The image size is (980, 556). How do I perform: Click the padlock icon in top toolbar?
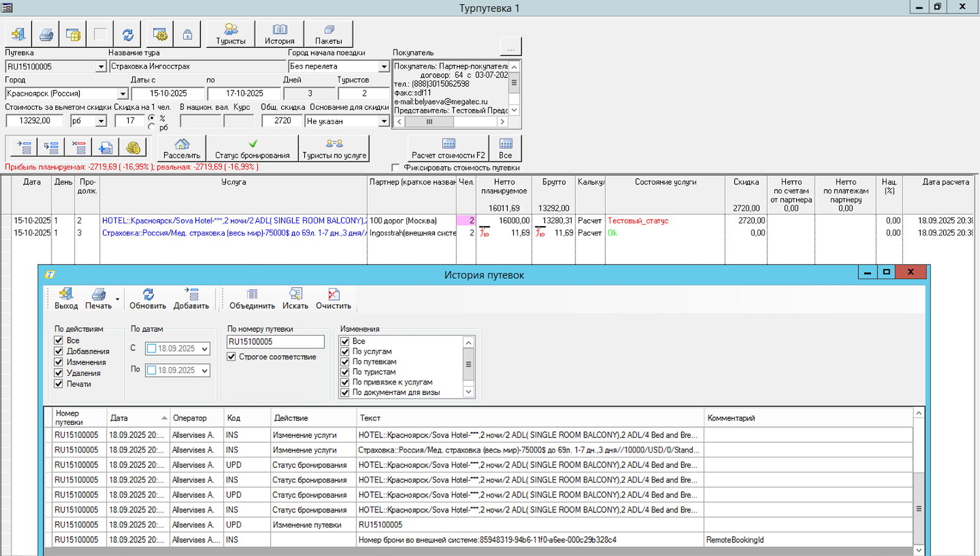tap(187, 35)
